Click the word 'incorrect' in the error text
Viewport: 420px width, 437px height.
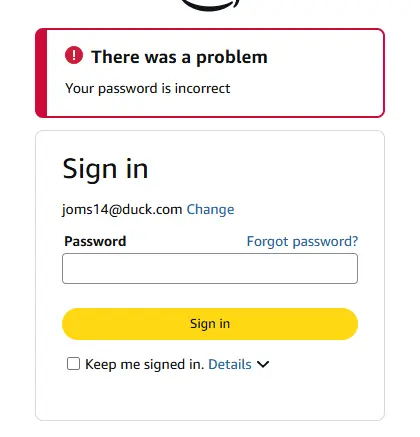pyautogui.click(x=203, y=88)
